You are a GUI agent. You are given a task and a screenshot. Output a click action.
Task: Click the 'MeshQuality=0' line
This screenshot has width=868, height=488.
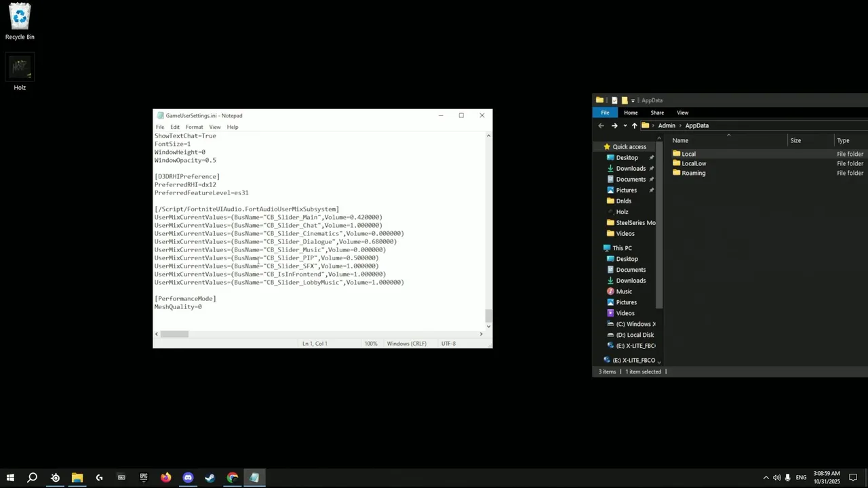178,307
